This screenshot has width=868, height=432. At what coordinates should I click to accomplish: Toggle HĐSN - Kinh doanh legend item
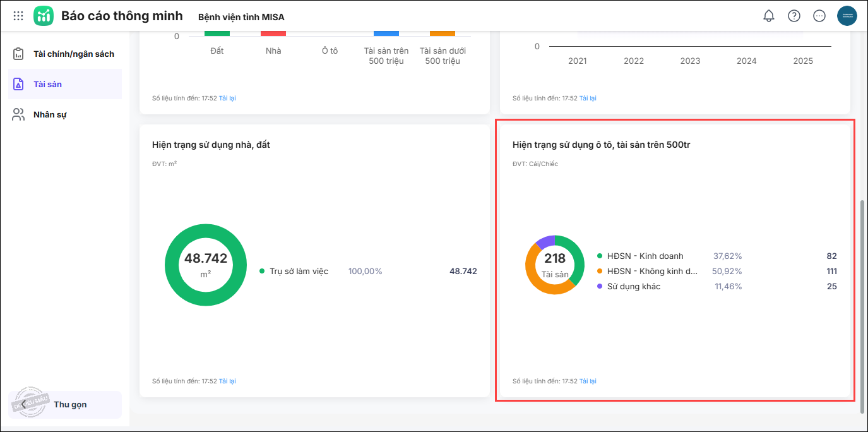point(645,256)
